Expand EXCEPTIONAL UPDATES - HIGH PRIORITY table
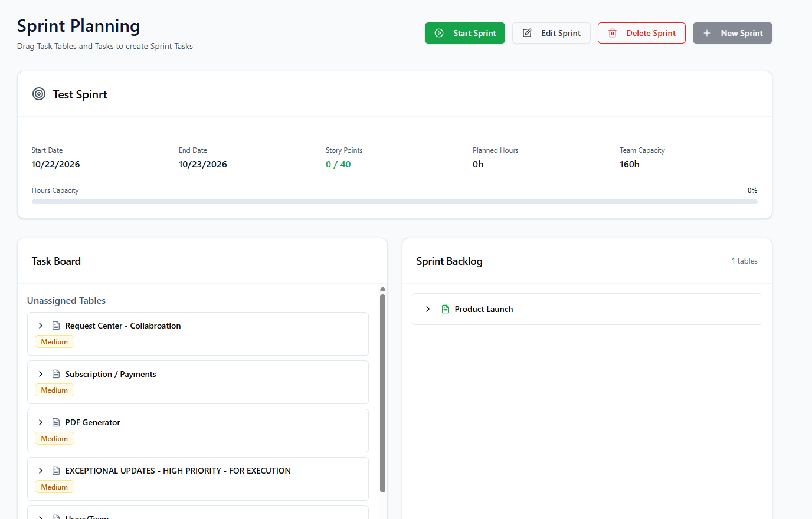The image size is (812, 519). [x=41, y=471]
